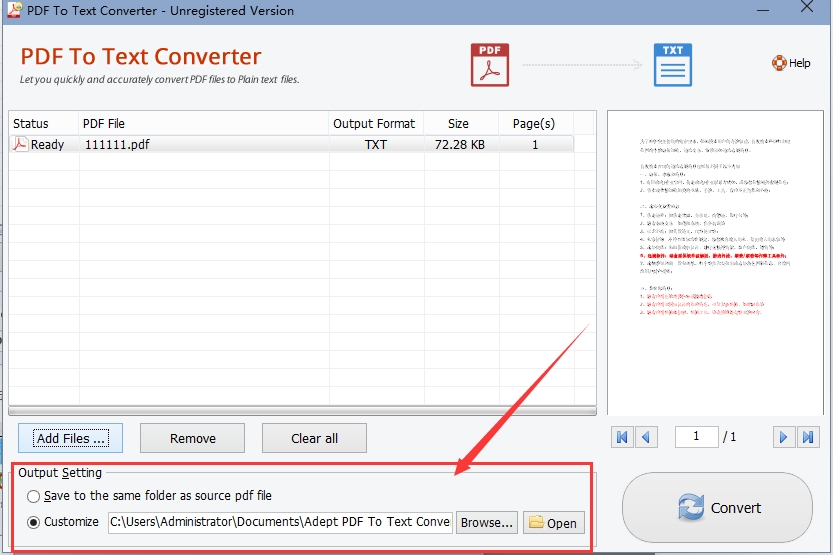The height and width of the screenshot is (555, 833).
Task: Click the red PDF document icon in header
Action: [x=489, y=65]
